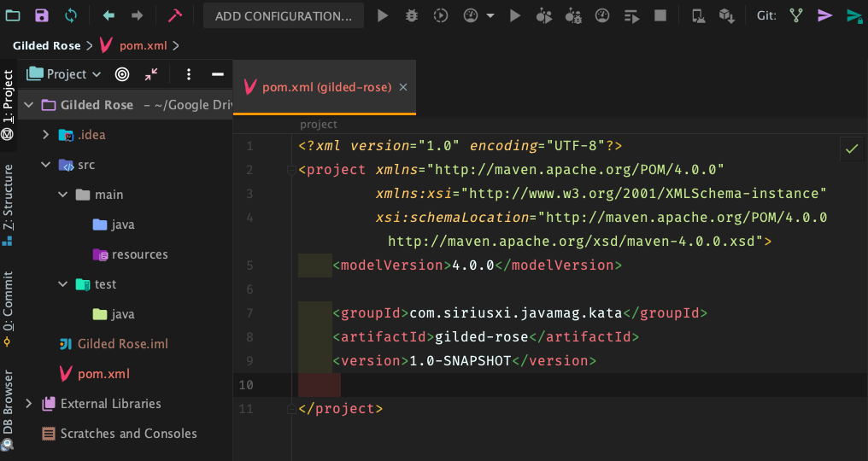Image resolution: width=868 pixels, height=461 pixels.
Task: Open the Project view dropdown
Action: coord(64,74)
